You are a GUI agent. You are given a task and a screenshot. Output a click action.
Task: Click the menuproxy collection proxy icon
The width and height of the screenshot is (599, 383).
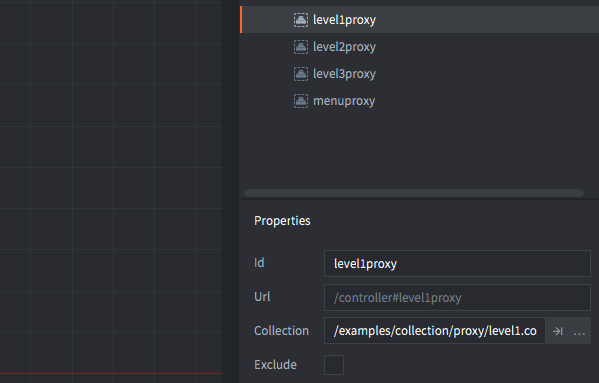301,101
